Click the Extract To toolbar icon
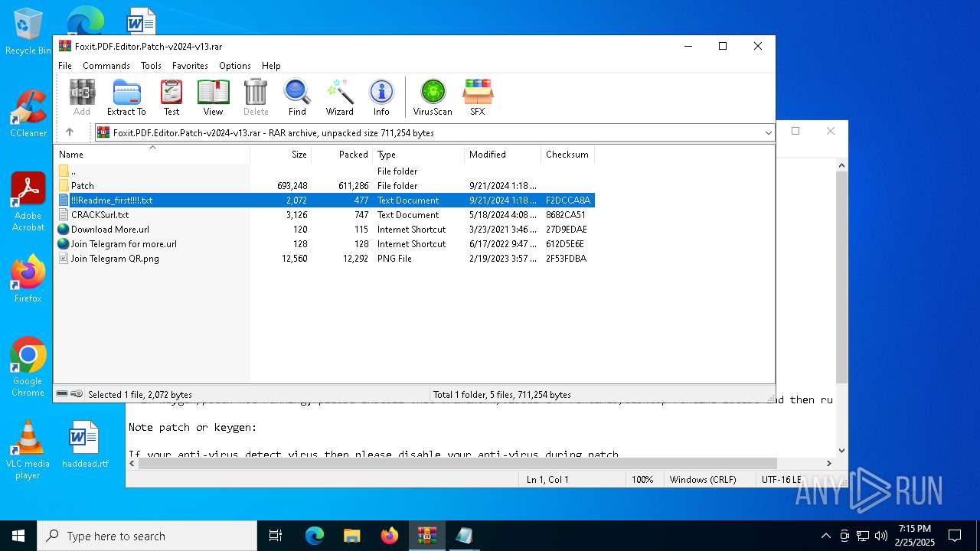This screenshot has width=980, height=551. tap(126, 97)
